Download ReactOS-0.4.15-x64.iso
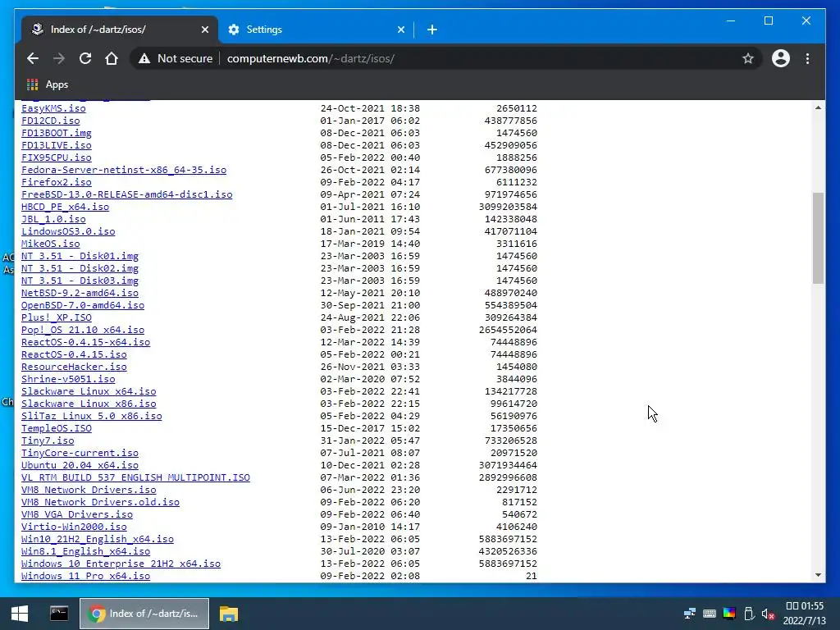The width and height of the screenshot is (840, 630). click(85, 342)
